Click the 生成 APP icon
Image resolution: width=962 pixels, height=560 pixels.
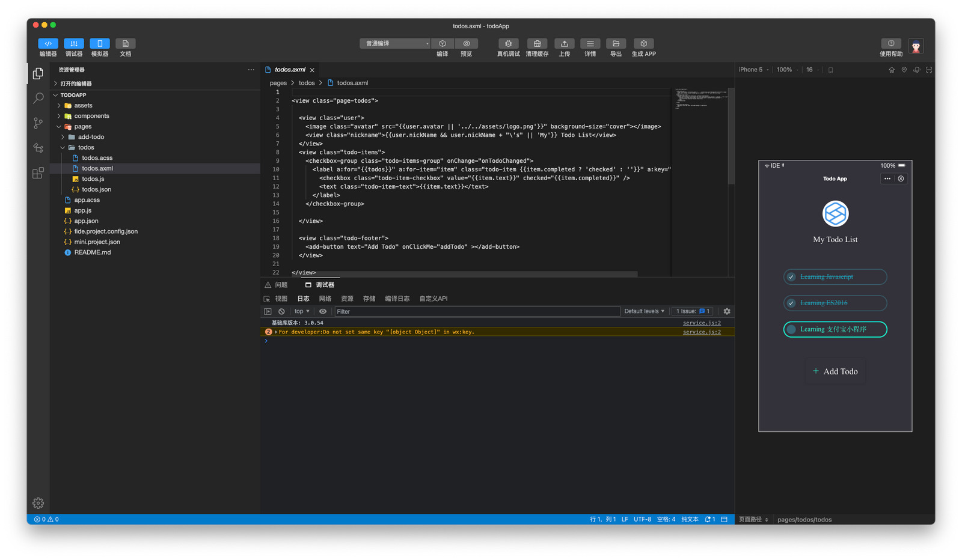pos(643,43)
